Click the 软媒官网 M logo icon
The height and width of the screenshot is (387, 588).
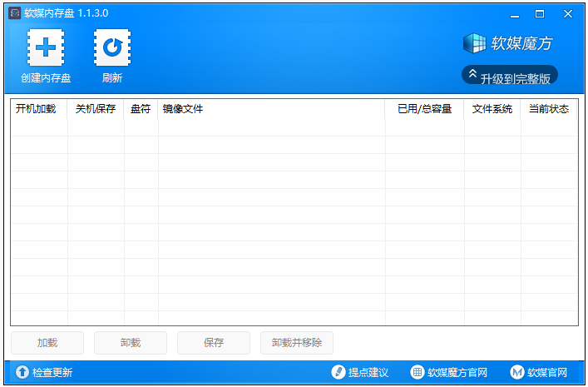tap(517, 372)
